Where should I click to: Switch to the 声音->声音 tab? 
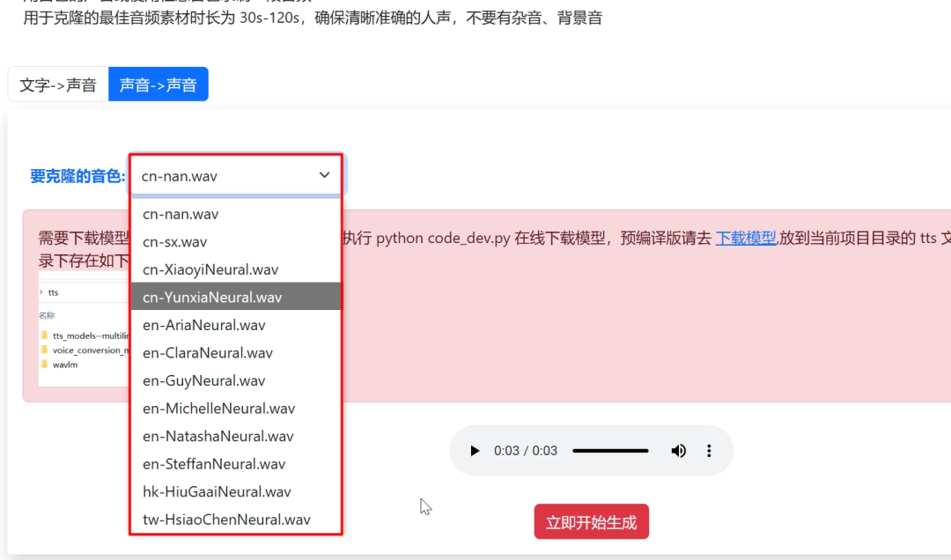(x=158, y=85)
